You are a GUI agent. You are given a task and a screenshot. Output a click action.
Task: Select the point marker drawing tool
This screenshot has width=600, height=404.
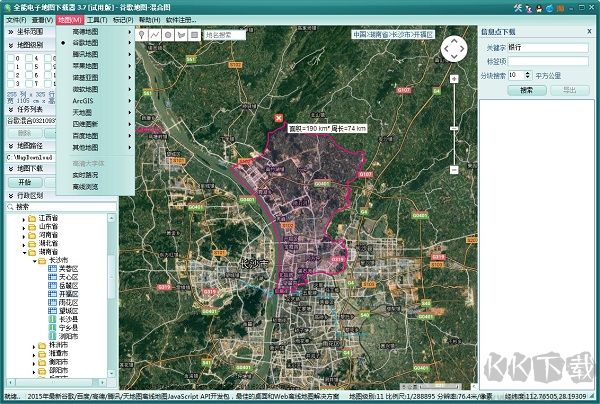(143, 34)
